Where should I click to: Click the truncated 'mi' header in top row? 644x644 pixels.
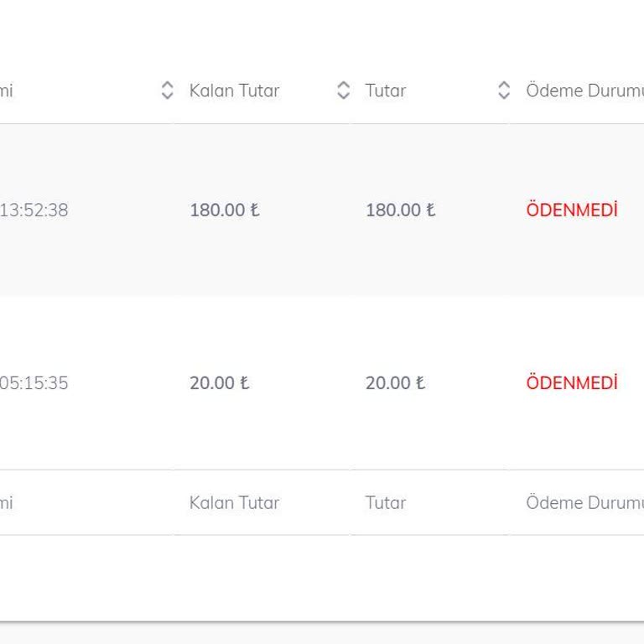tap(6, 91)
